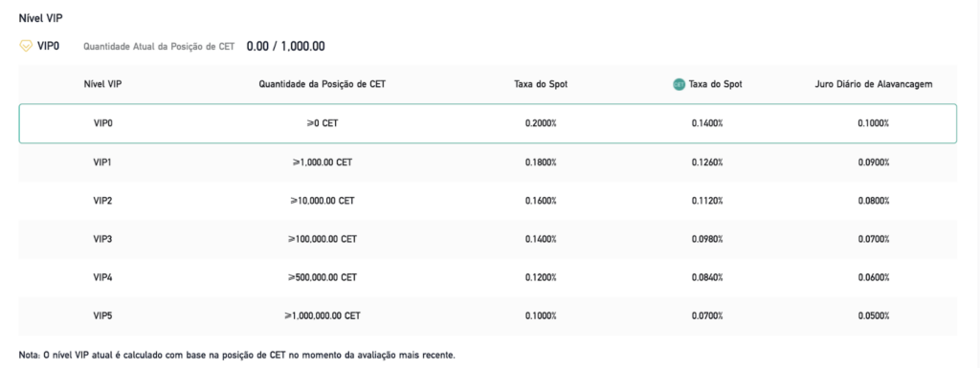Image resolution: width=980 pixels, height=368 pixels.
Task: Click Quantidade da Posição de CET header
Action: (x=322, y=84)
